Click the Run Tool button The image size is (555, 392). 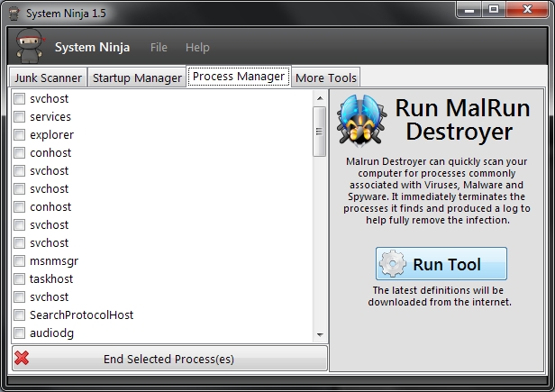441,264
